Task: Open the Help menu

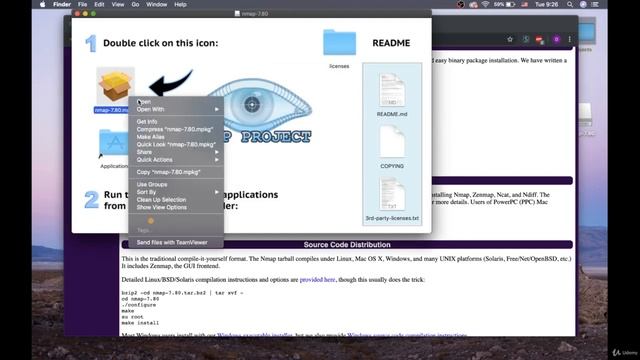Action: 180,4
